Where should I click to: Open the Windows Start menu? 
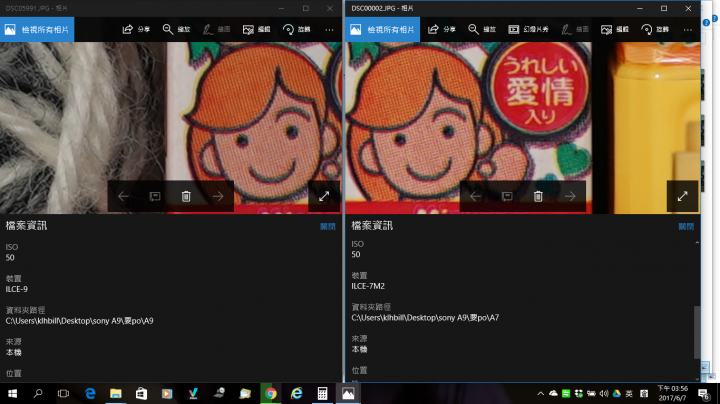tap(12, 393)
